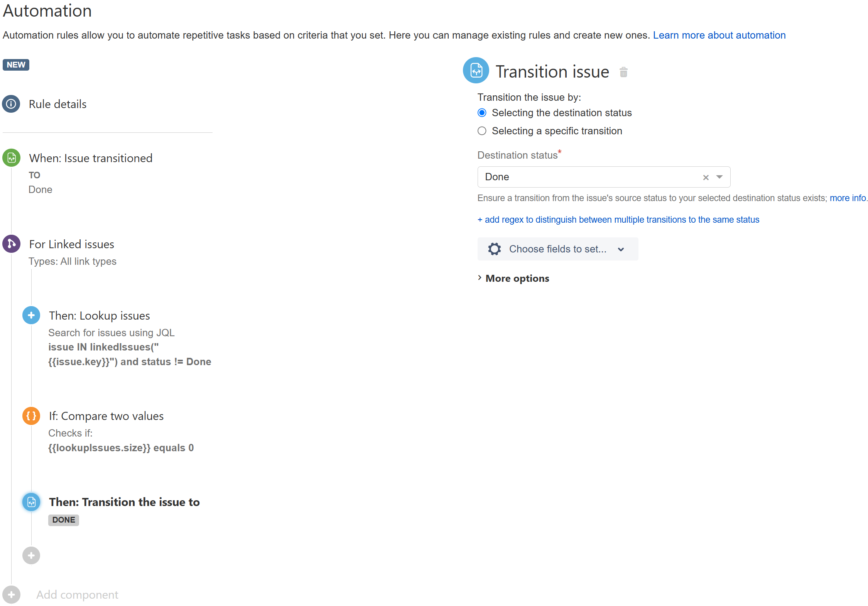Click the Transition issue header icon

476,71
